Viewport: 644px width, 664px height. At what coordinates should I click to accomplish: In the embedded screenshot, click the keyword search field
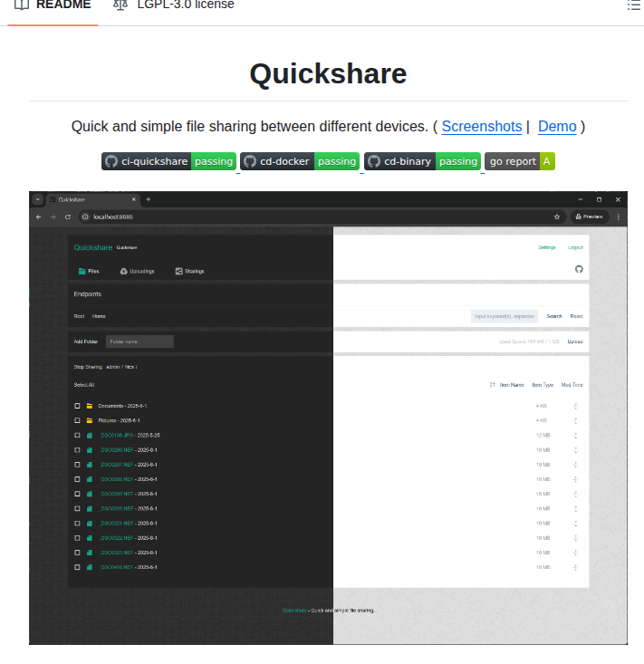pyautogui.click(x=505, y=316)
